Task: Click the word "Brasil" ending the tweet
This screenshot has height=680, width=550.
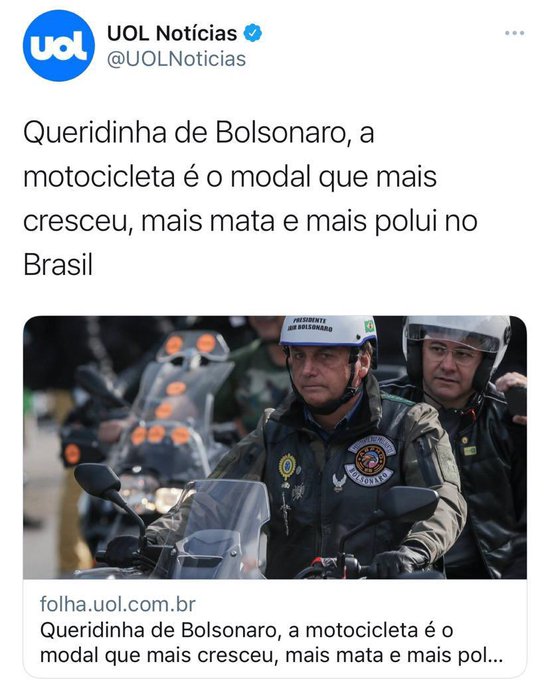Action: pos(58,265)
